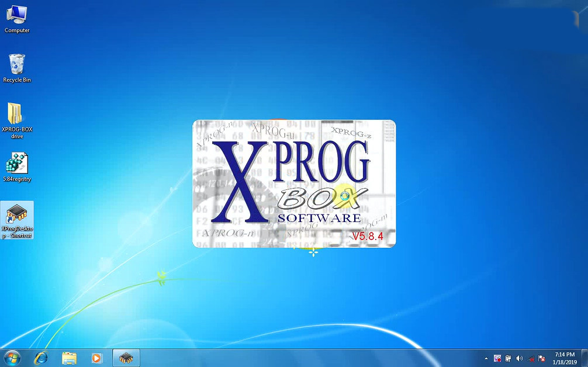This screenshot has height=367, width=588.
Task: Select the Recycle Bin icon
Action: [17, 68]
